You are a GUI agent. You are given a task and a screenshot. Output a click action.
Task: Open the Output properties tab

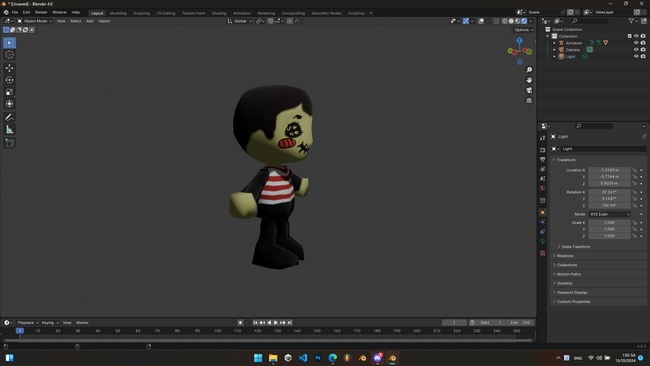543,160
